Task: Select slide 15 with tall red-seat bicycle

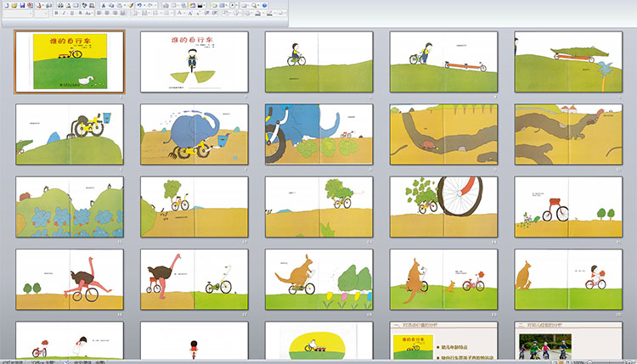Action: coord(568,207)
